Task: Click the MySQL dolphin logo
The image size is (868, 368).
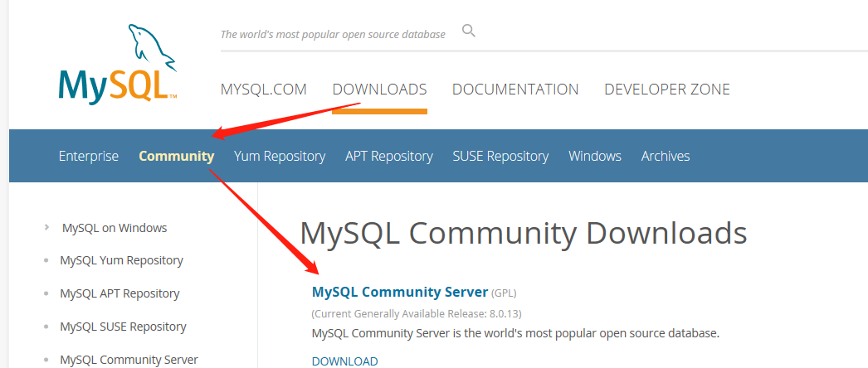Action: pos(118,64)
